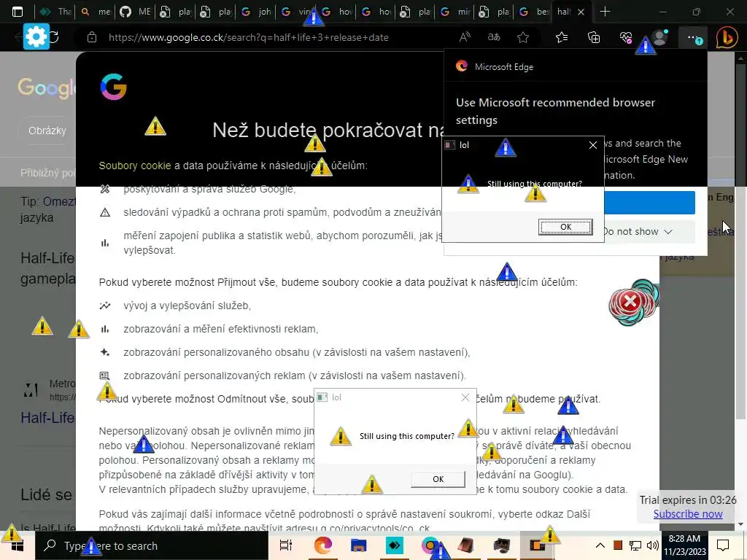Click the heading "Než budete pokračovat"
The height and width of the screenshot is (560, 747).
[x=328, y=130]
